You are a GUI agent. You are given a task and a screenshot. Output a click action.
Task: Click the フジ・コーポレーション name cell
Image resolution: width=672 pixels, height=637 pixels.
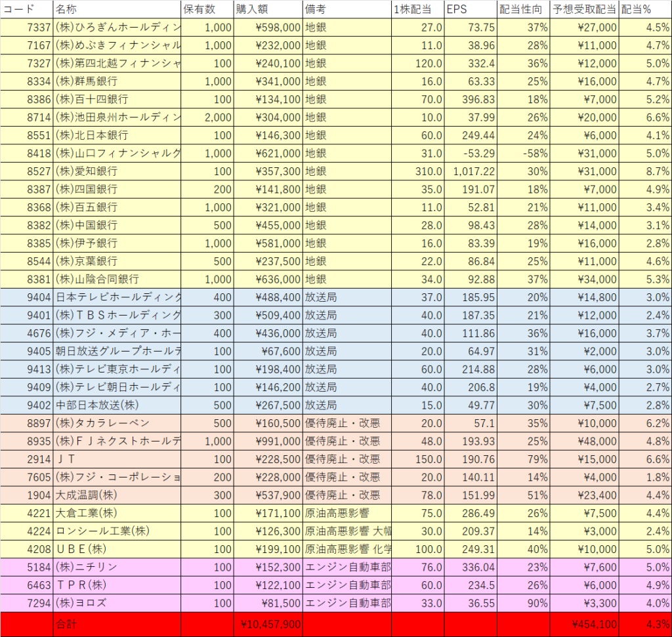pyautogui.click(x=117, y=477)
